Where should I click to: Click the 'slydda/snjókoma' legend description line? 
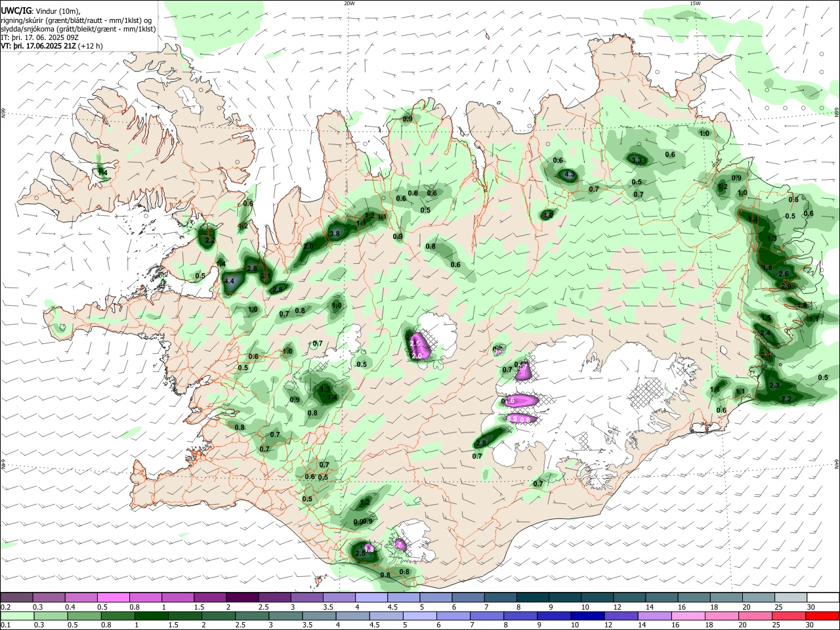click(78, 30)
